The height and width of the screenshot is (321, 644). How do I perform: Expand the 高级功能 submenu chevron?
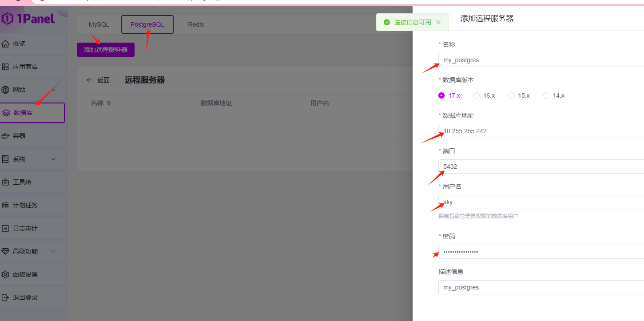(53, 251)
